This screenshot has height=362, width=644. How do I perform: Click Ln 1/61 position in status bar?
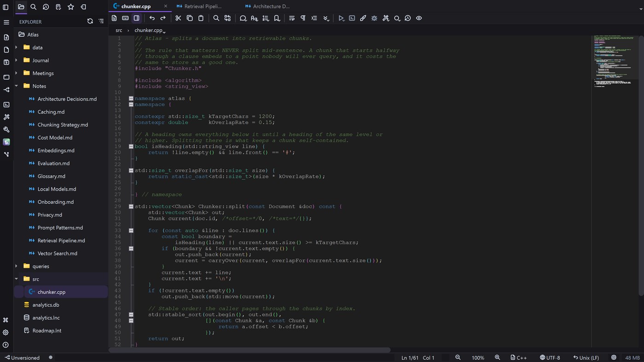tap(410, 357)
